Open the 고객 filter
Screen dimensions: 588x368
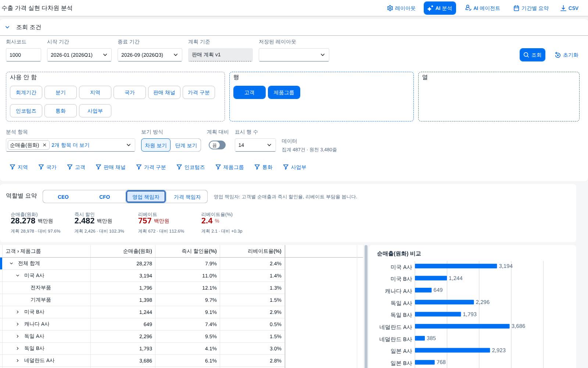[76, 167]
